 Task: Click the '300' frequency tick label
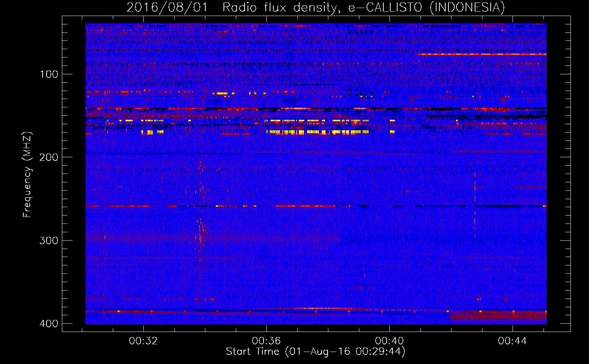tap(49, 241)
